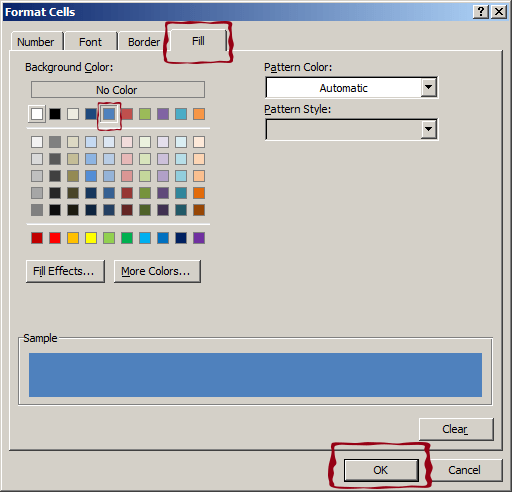
Task: Pick light orange swatch, third tint row
Action: (x=199, y=176)
